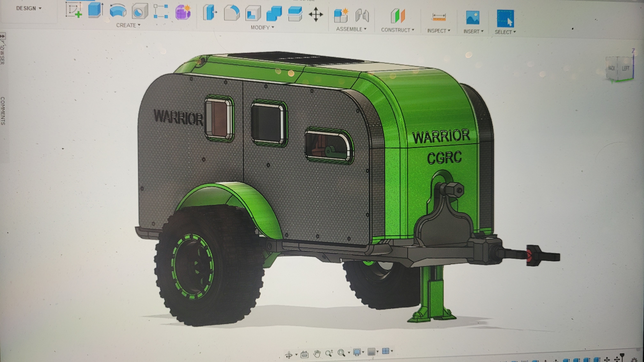
Task: Pick the Hole tool icon
Action: [140, 11]
